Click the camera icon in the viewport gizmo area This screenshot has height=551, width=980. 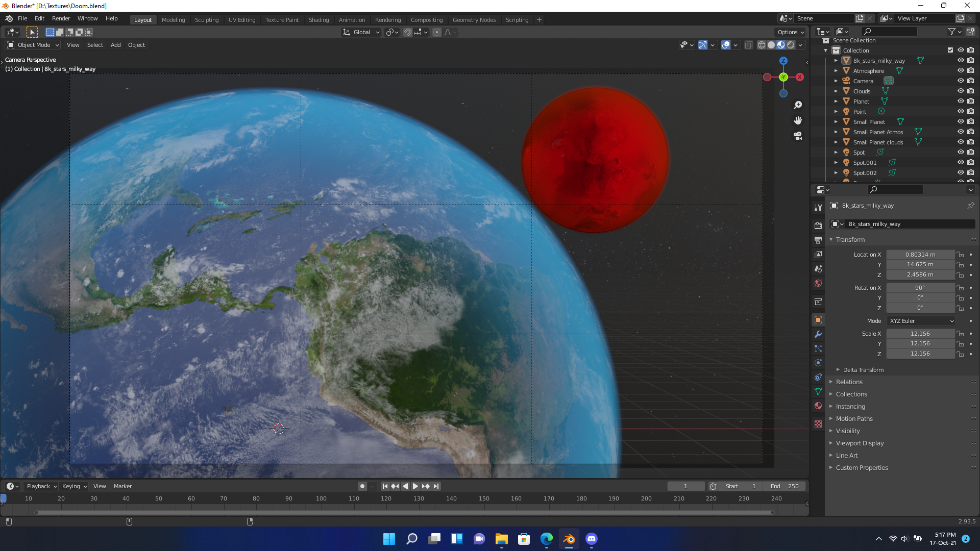[x=798, y=136]
